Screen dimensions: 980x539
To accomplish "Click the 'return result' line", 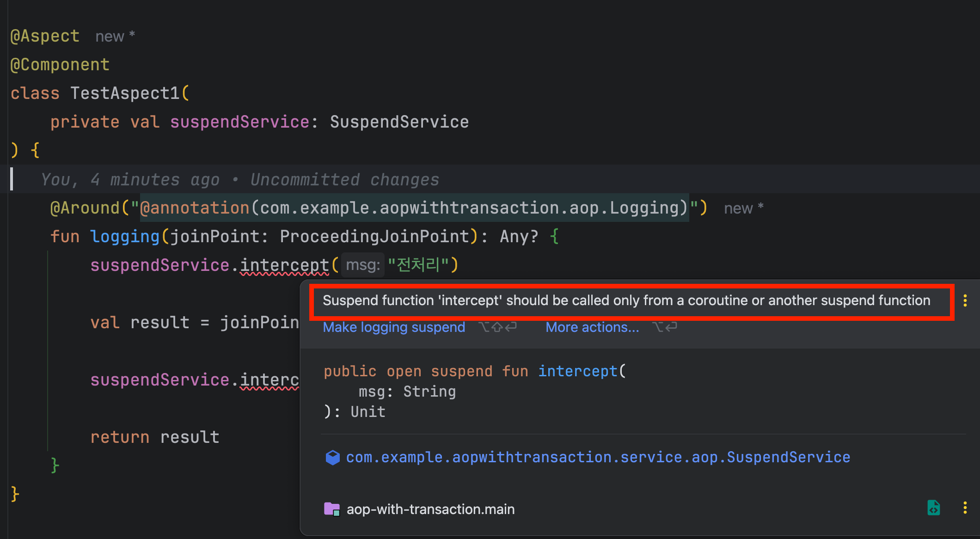I will pyautogui.click(x=155, y=437).
